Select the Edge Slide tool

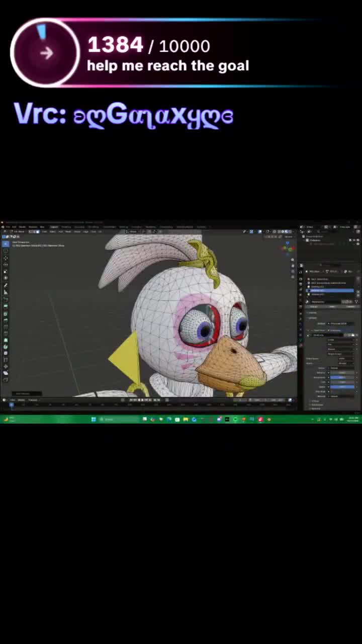pos(6,360)
